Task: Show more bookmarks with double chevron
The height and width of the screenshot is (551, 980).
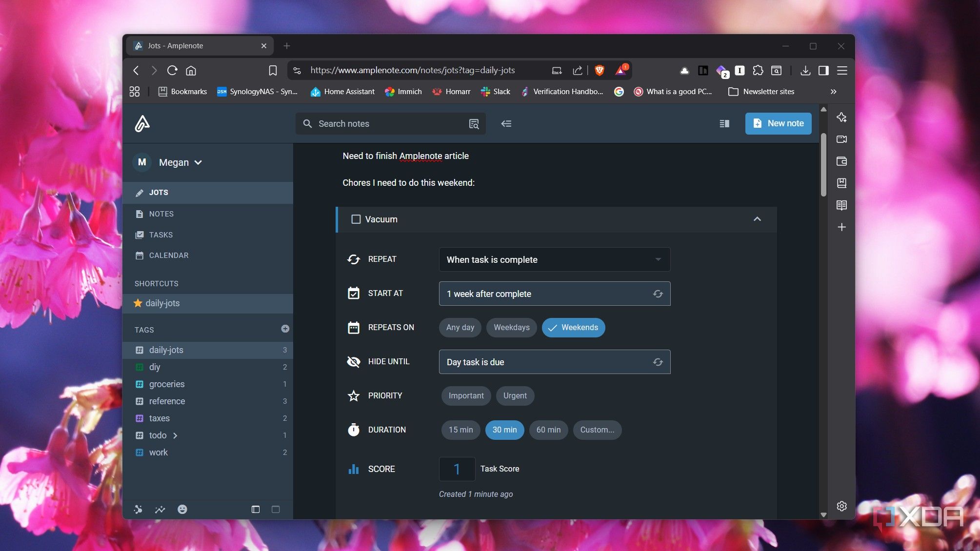Action: [x=833, y=92]
